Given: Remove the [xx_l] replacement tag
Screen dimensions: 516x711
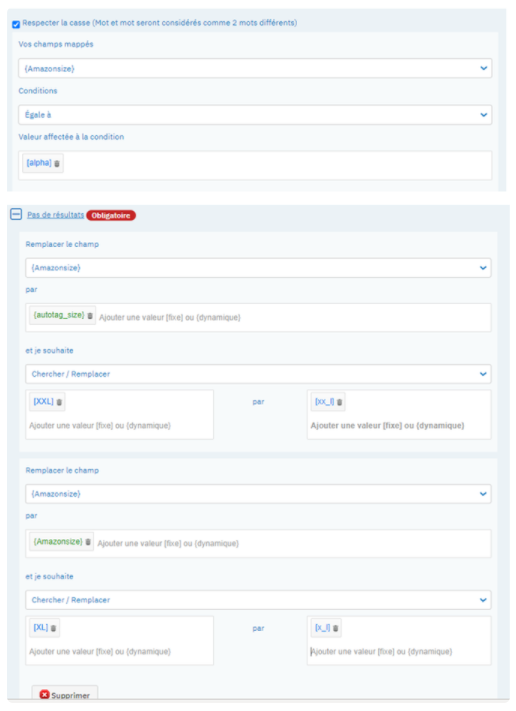Looking at the screenshot, I should (339, 402).
